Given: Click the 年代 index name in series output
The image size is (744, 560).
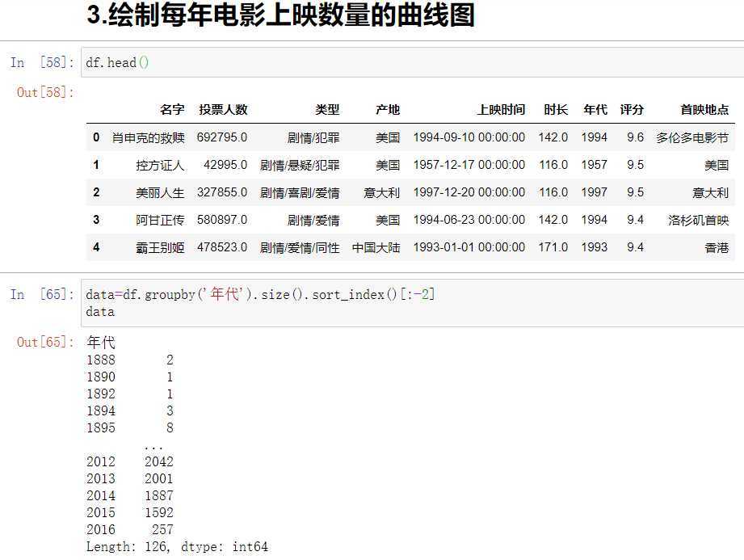Looking at the screenshot, I should 101,342.
